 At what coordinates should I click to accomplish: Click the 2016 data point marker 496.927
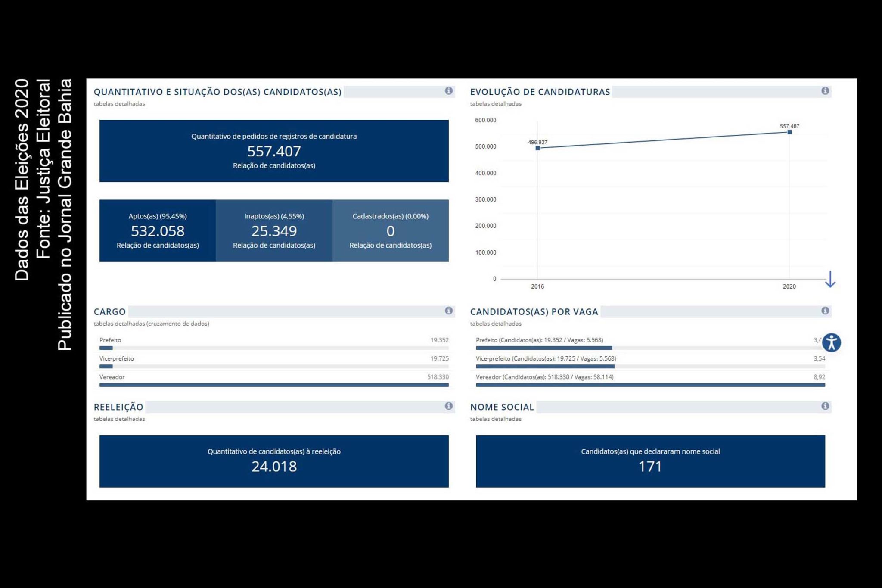coord(537,148)
